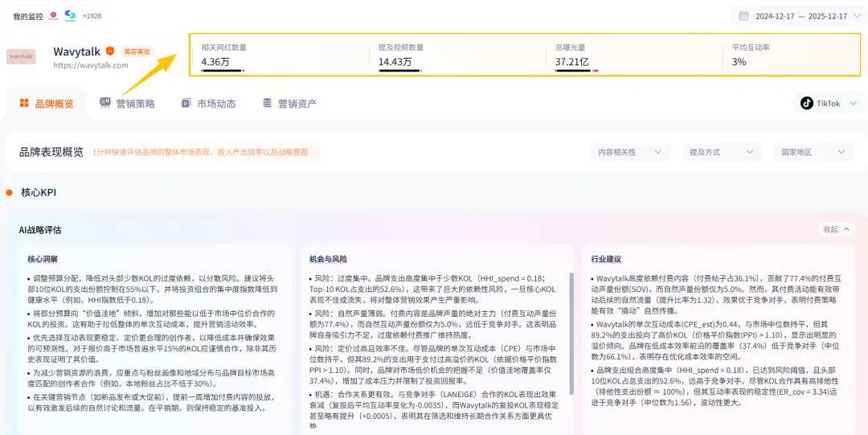
Task: Click the 品牌概览 grid icon
Action: tap(24, 104)
